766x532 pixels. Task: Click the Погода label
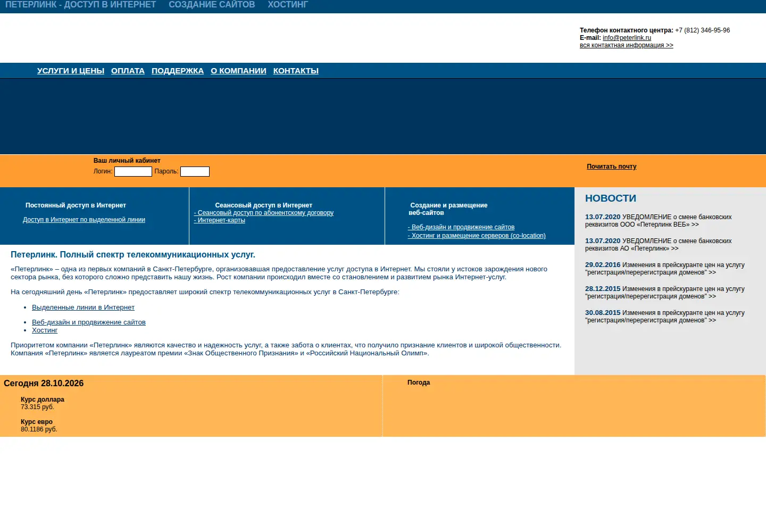pos(419,383)
